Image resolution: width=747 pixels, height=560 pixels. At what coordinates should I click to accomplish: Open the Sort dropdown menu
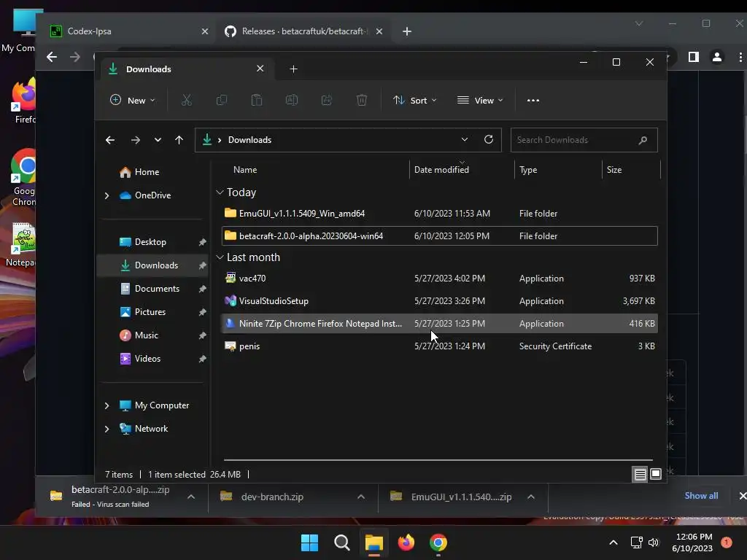(x=414, y=100)
